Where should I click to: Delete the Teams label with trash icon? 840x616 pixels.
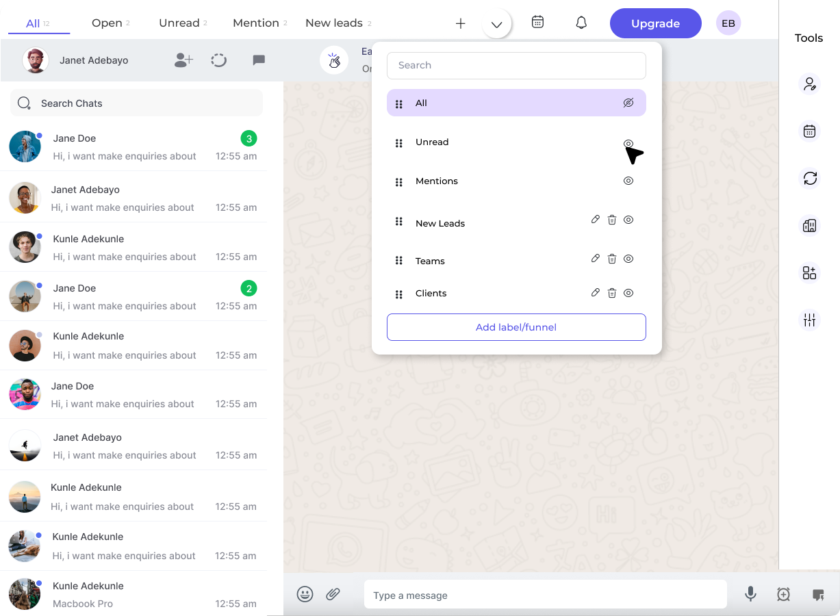point(612,259)
